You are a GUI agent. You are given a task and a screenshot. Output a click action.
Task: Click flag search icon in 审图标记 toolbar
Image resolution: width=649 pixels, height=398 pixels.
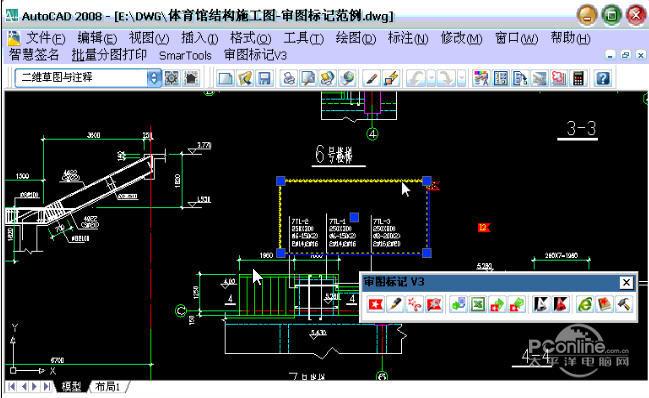click(x=434, y=304)
